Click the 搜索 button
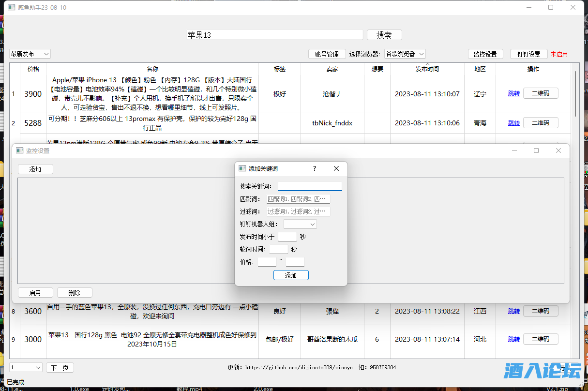588x391 pixels. point(384,34)
